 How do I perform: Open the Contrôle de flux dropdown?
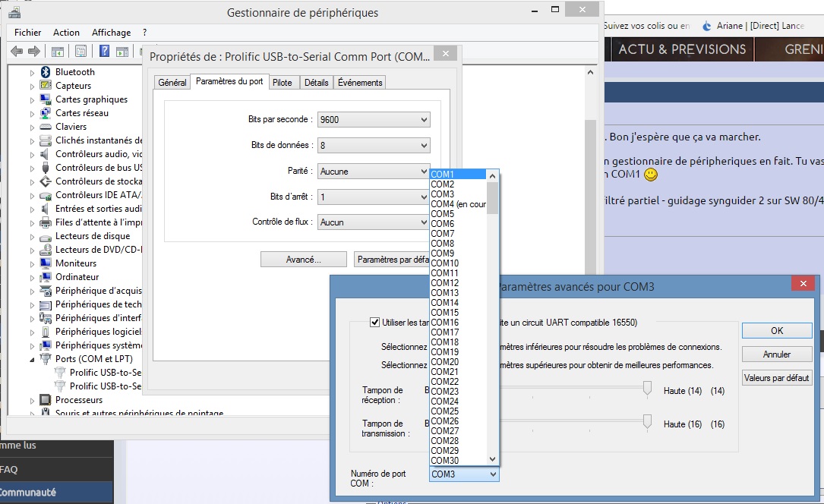pos(374,222)
